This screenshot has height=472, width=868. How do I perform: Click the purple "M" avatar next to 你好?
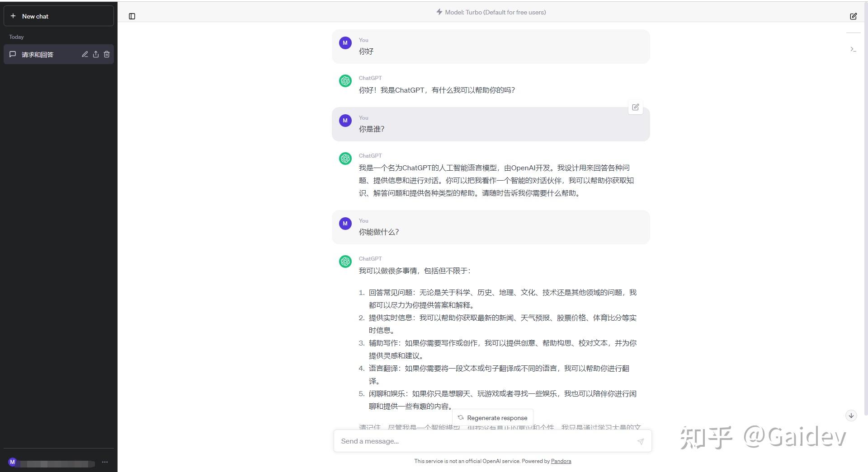[x=345, y=43]
